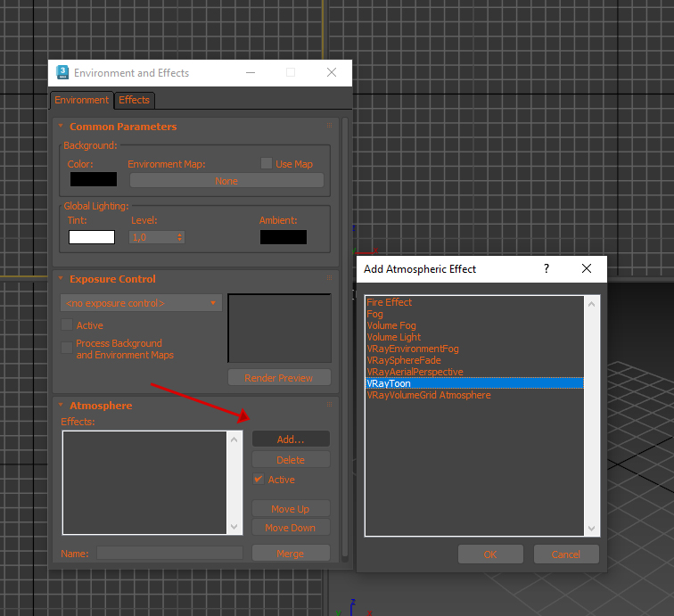Uncheck the Atmosphere Active checkbox
Screen dimensions: 674x616
tap(259, 479)
